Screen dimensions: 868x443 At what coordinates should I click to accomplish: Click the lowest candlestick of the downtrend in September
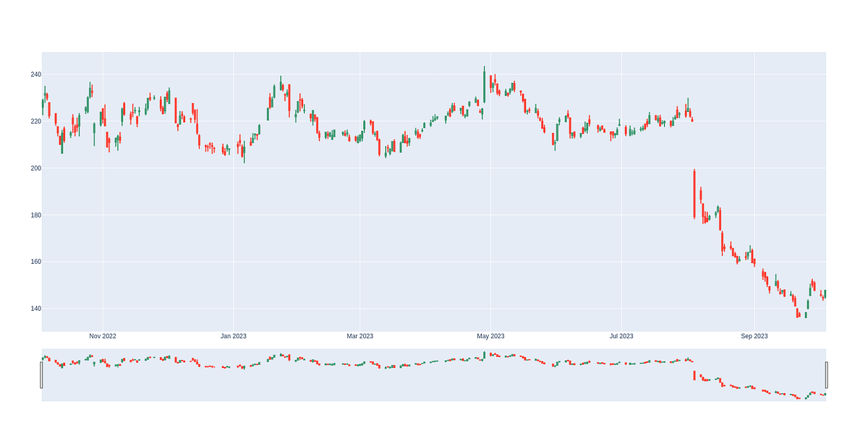(799, 314)
